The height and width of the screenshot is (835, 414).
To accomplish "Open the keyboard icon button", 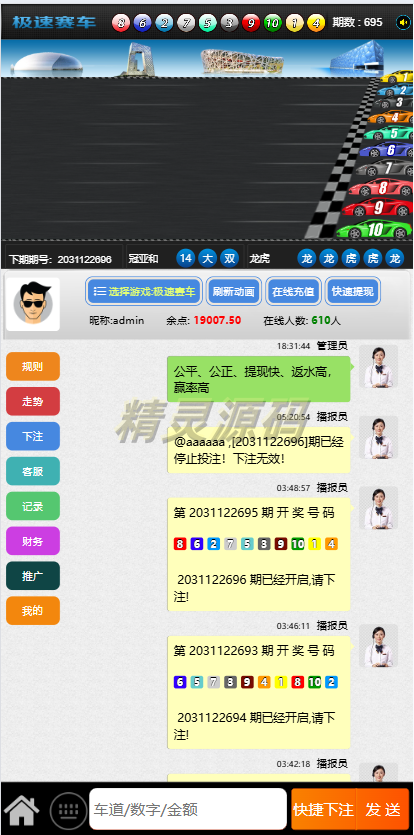I will click(69, 810).
